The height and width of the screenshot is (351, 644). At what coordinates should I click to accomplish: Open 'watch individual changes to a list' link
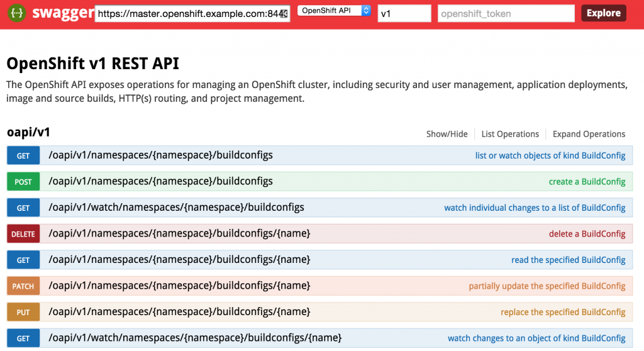coord(535,208)
